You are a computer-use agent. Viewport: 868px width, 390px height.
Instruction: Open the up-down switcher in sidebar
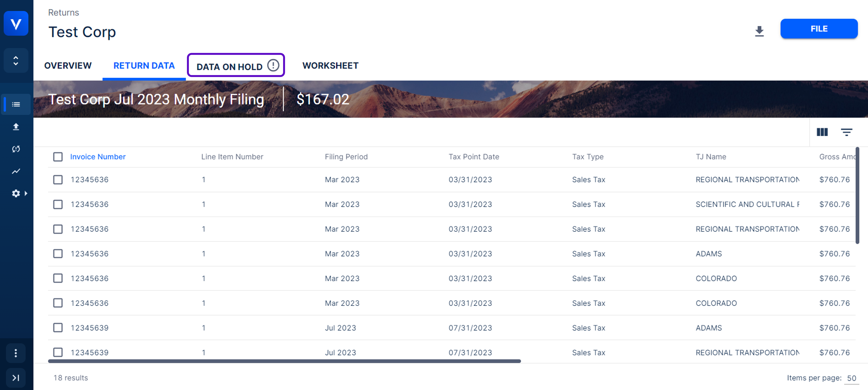[x=16, y=61]
